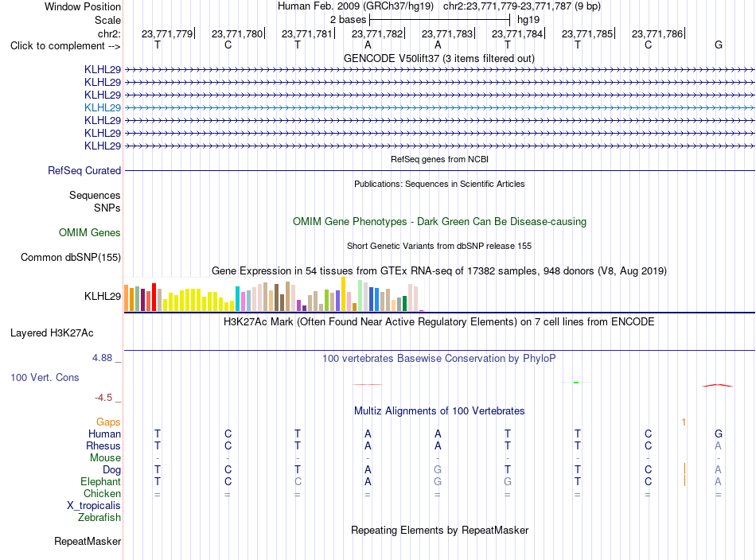Click the orange 'Gaps' row label
This screenshot has width=756, height=560.
pyautogui.click(x=108, y=422)
